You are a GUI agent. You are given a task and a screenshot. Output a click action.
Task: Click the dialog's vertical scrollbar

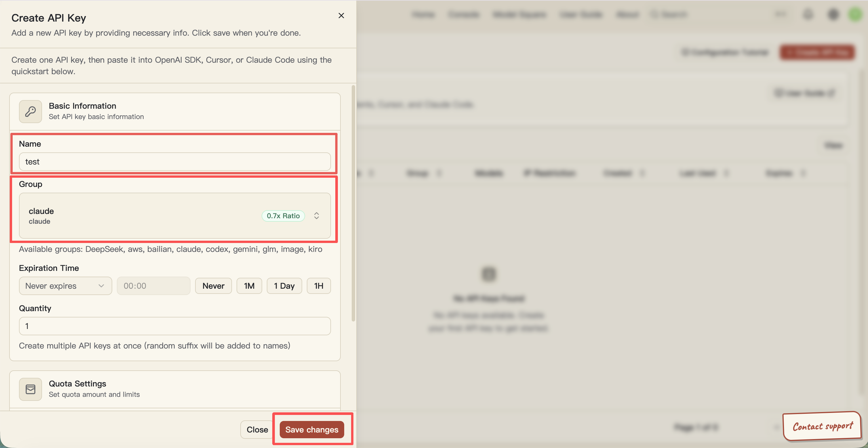(x=353, y=204)
